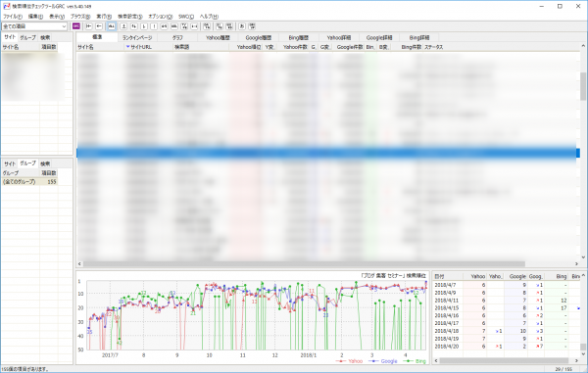Click the 項目数 header in the group panel

point(48,173)
